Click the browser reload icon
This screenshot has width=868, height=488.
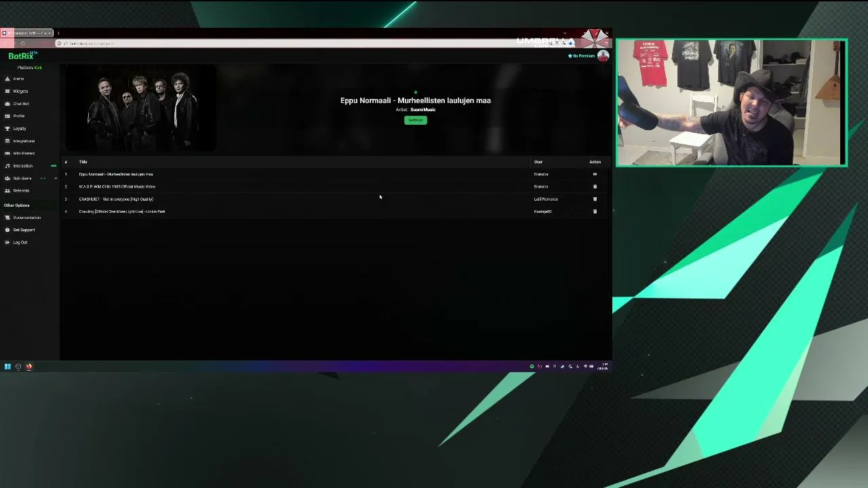(x=22, y=43)
